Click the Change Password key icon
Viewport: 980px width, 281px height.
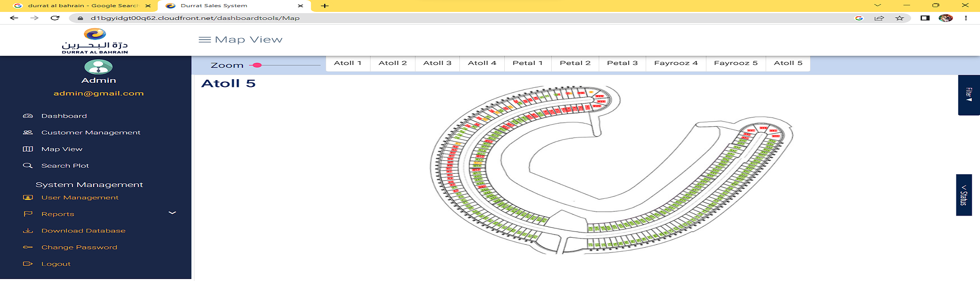(28, 247)
